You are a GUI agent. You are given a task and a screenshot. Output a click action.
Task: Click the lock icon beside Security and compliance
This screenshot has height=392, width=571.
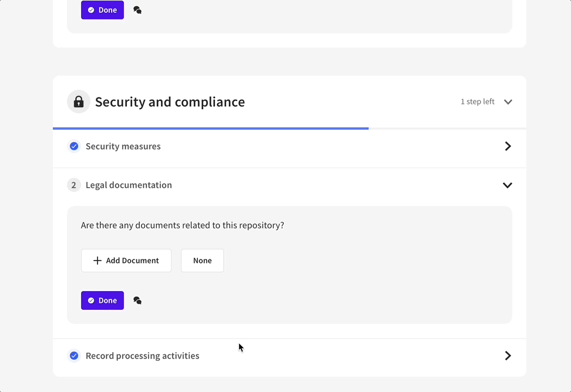pos(79,102)
